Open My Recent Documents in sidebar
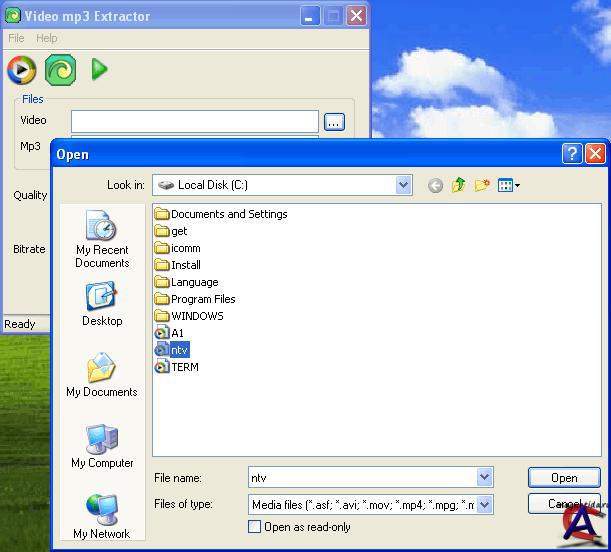 [102, 239]
